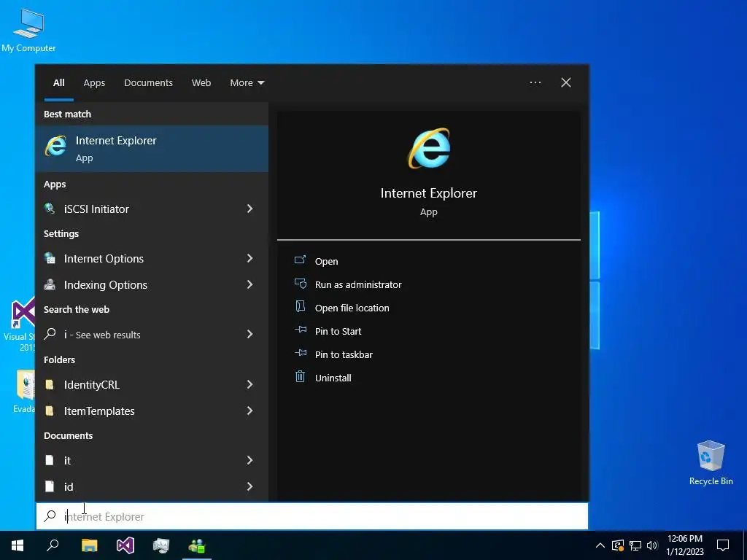Click the 'it' document icon
747x560 pixels.
coord(49,460)
